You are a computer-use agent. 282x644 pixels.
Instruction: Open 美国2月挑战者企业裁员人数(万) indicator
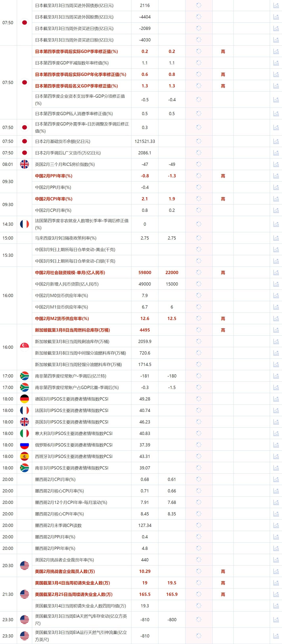pyautogui.click(x=65, y=571)
